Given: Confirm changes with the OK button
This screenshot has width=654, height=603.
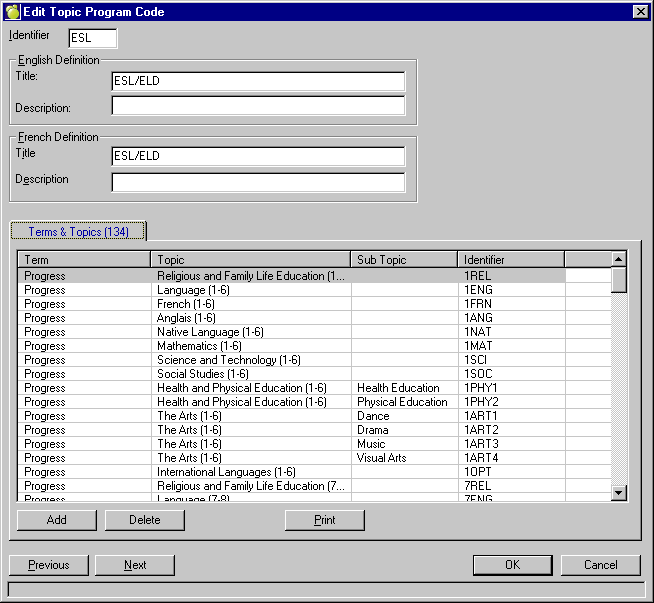Looking at the screenshot, I should (512, 565).
